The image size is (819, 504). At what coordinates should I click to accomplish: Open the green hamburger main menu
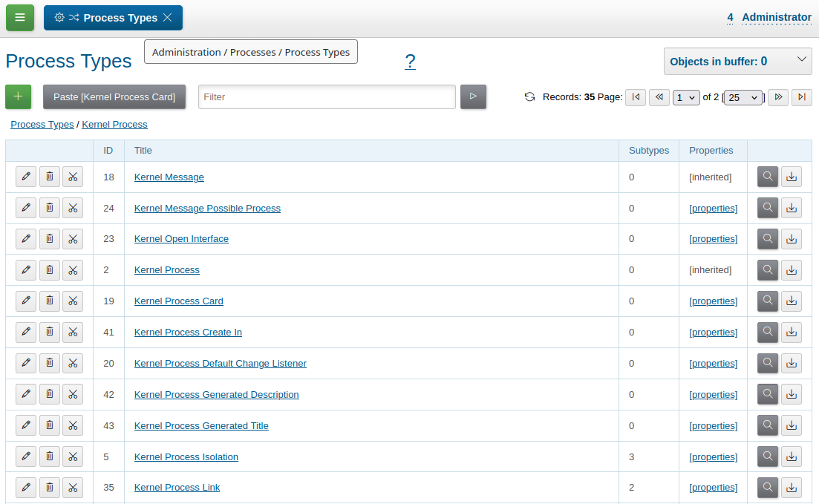click(x=20, y=18)
